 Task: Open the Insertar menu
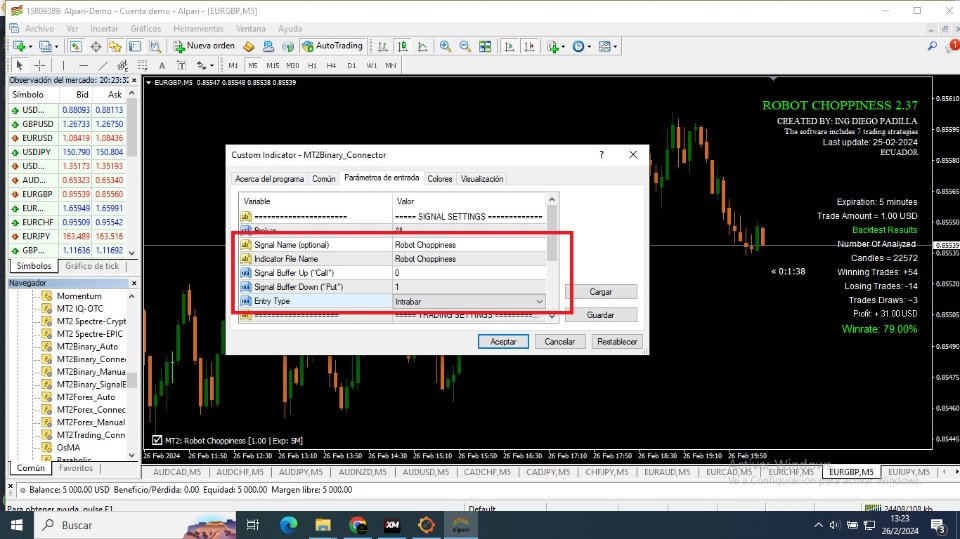point(104,28)
